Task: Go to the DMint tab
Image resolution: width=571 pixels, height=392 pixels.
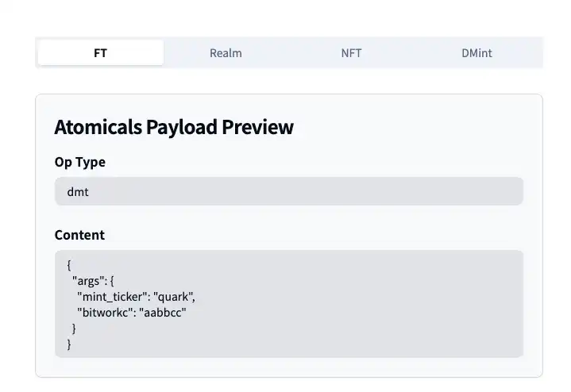Action: click(x=476, y=53)
